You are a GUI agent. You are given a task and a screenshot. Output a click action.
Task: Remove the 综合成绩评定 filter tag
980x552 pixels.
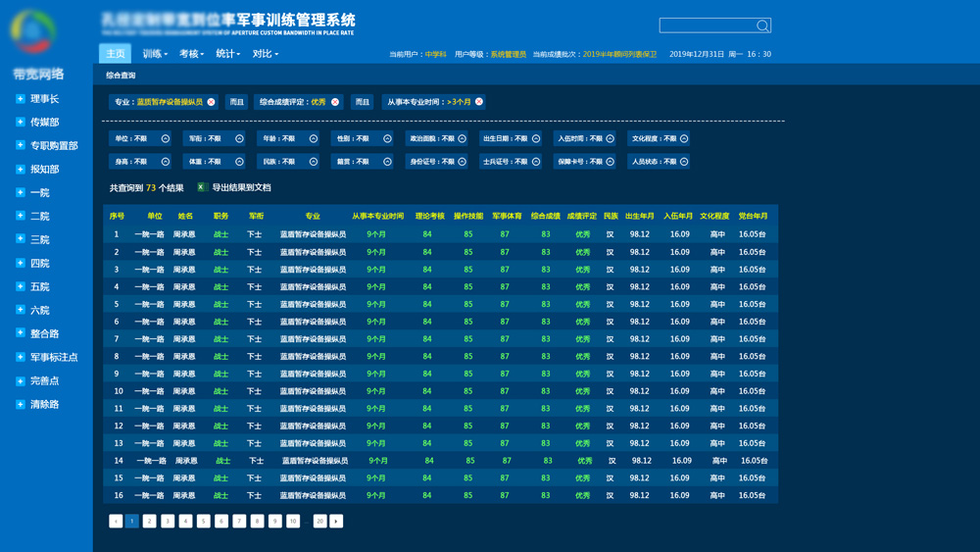point(335,102)
